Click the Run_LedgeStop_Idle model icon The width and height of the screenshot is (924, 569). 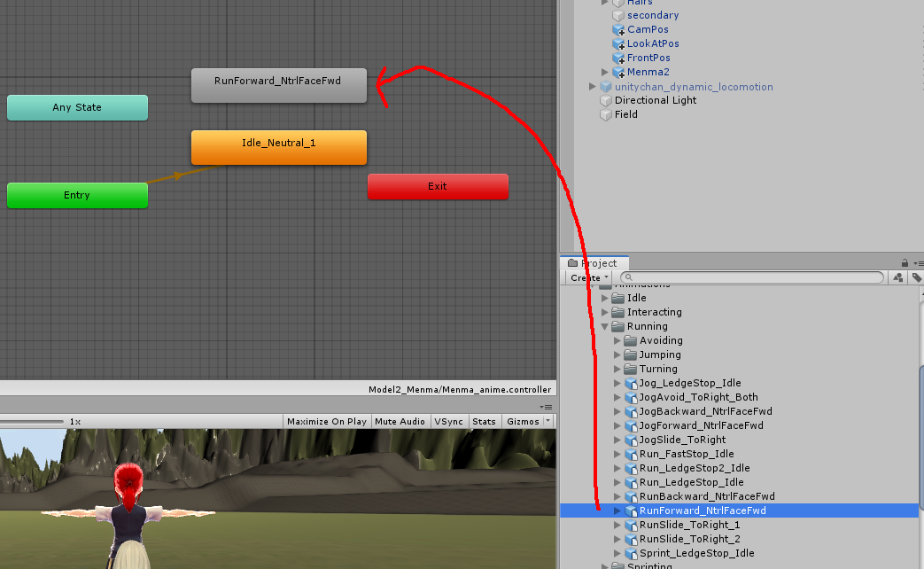[631, 482]
